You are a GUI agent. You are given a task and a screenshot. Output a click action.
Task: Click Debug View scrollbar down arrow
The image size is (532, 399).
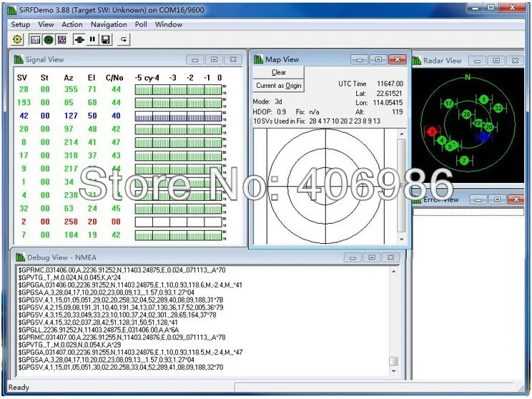(x=393, y=371)
